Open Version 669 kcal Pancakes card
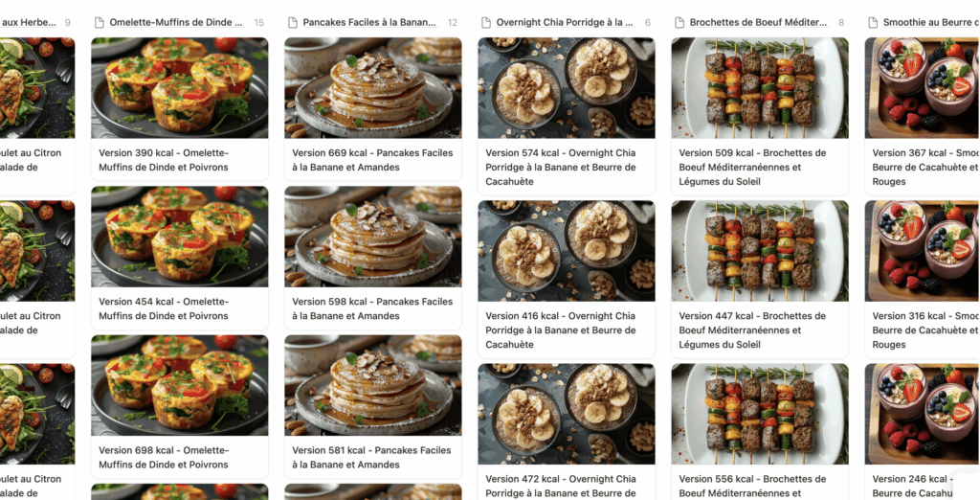 [373, 109]
